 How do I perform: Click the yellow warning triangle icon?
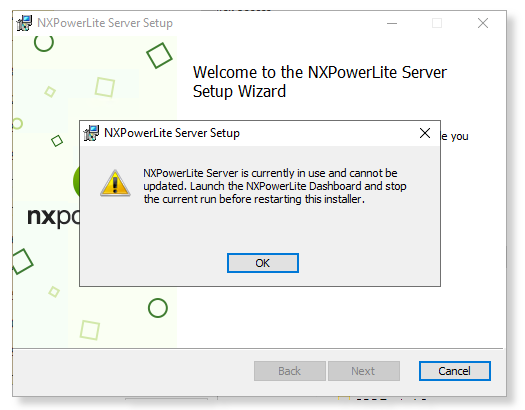tap(115, 183)
